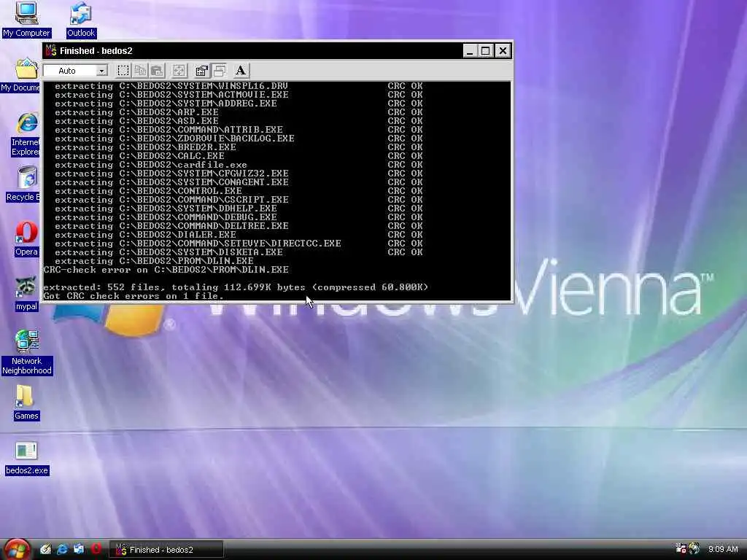Click the 9:09 AM taskbar clock
Image resolution: width=747 pixels, height=560 pixels.
tap(723, 549)
